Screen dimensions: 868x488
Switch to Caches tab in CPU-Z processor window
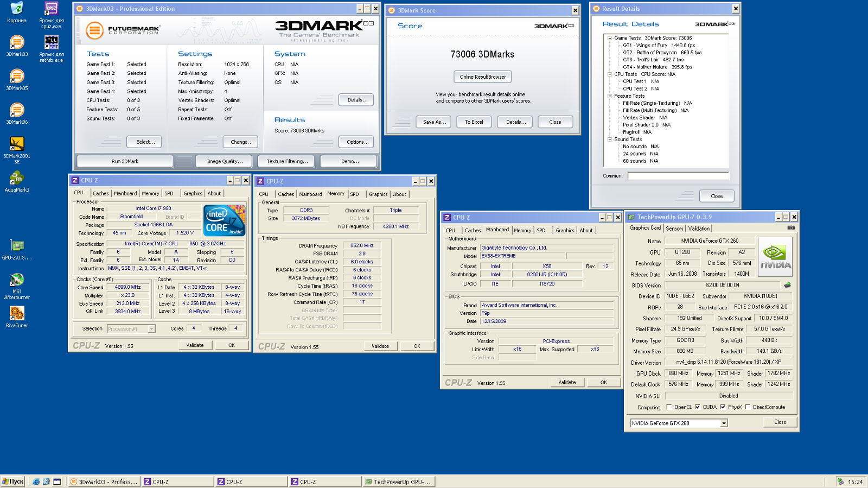100,193
